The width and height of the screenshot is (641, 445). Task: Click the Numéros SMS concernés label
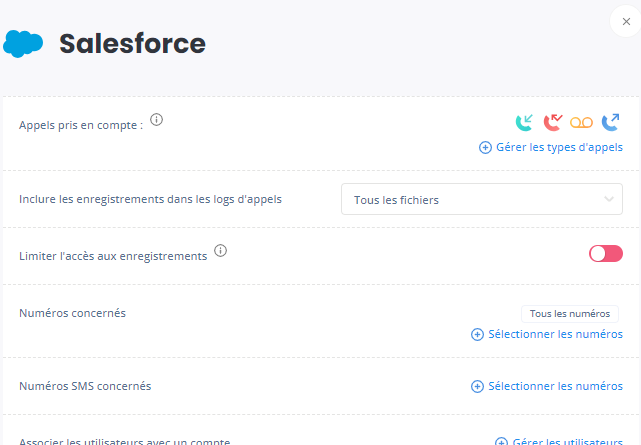tap(85, 386)
